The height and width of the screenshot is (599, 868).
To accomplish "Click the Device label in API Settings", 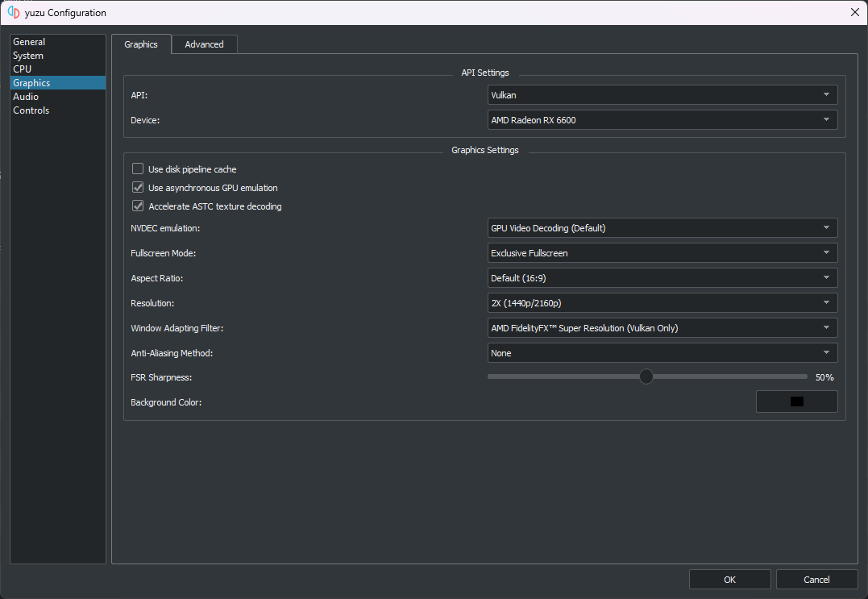I will pyautogui.click(x=145, y=120).
